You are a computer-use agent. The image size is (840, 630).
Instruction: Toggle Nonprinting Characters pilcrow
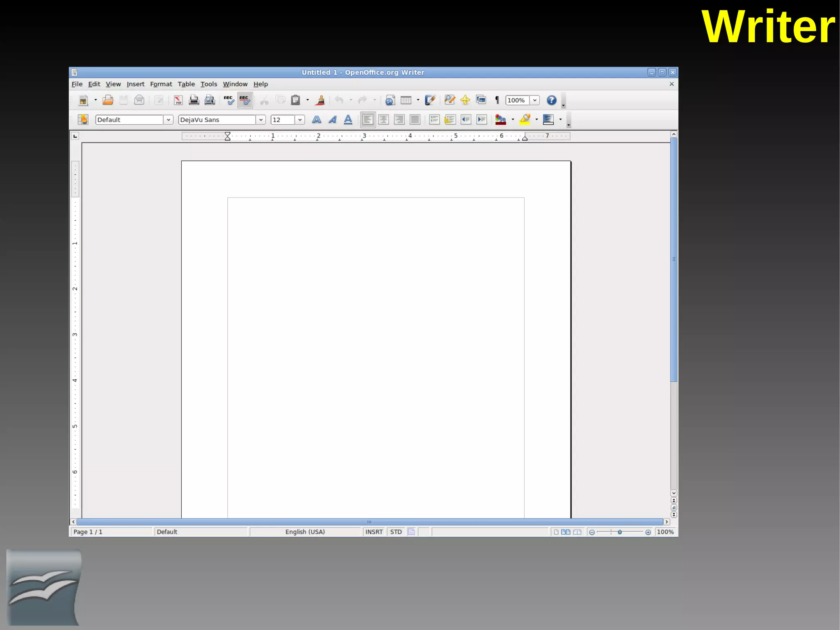coord(497,100)
